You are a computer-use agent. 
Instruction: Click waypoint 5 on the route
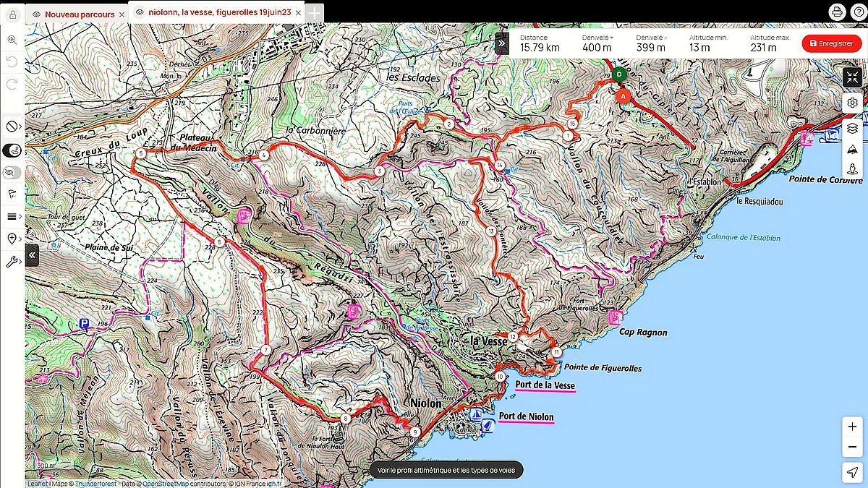coord(140,153)
